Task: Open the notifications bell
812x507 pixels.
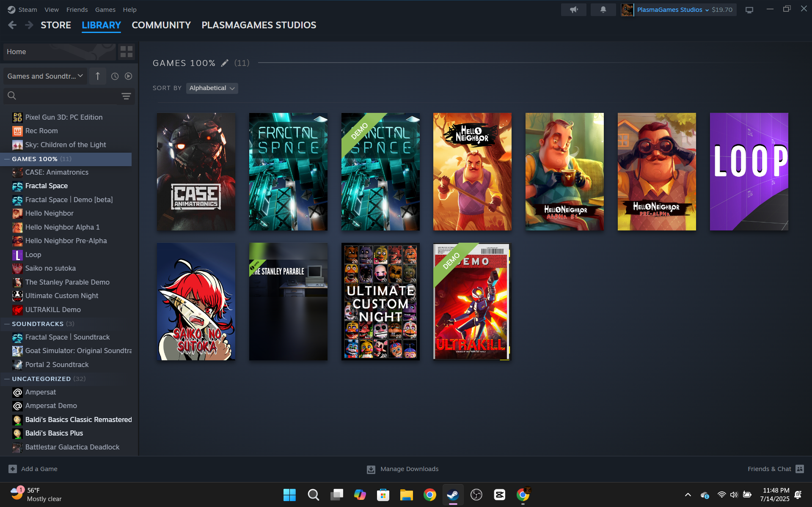Action: [x=603, y=10]
